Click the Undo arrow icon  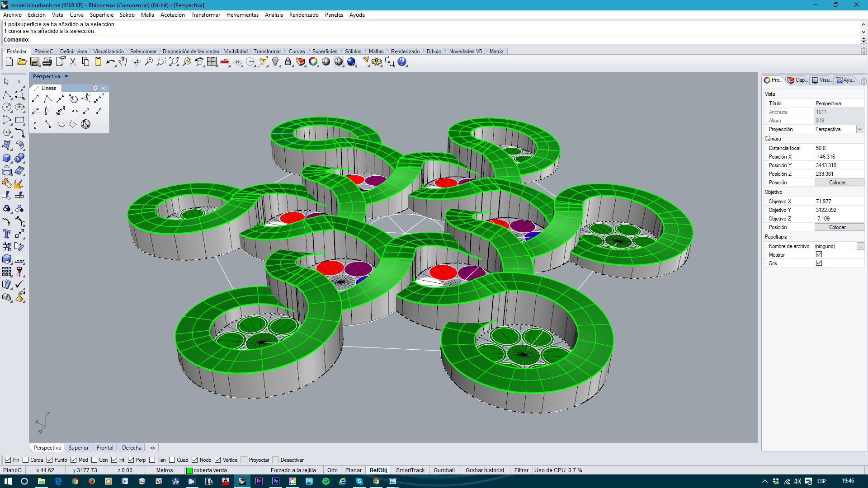(110, 62)
